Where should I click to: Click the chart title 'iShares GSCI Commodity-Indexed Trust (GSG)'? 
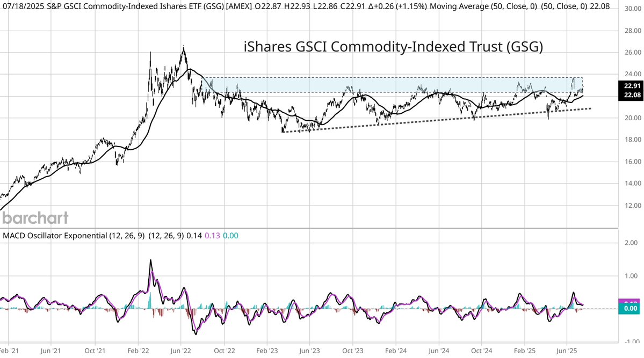tap(393, 47)
